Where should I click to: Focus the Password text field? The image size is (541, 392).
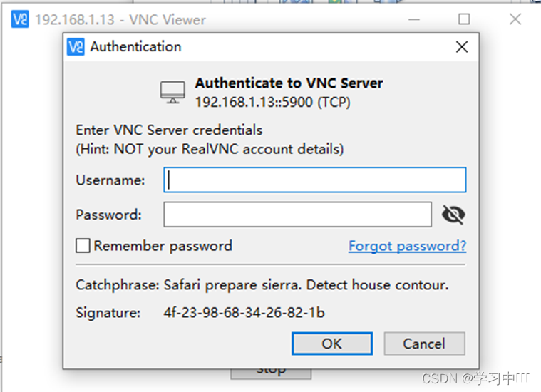[298, 215]
